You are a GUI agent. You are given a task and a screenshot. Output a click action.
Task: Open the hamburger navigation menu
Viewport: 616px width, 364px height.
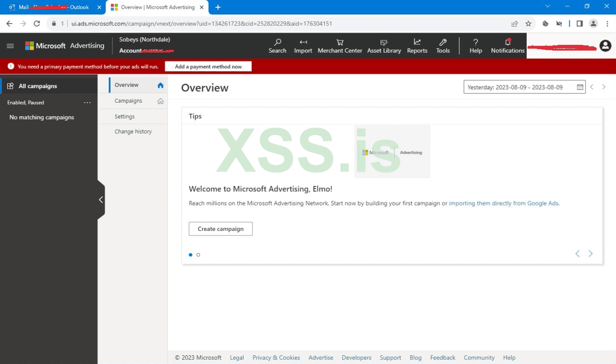[10, 46]
